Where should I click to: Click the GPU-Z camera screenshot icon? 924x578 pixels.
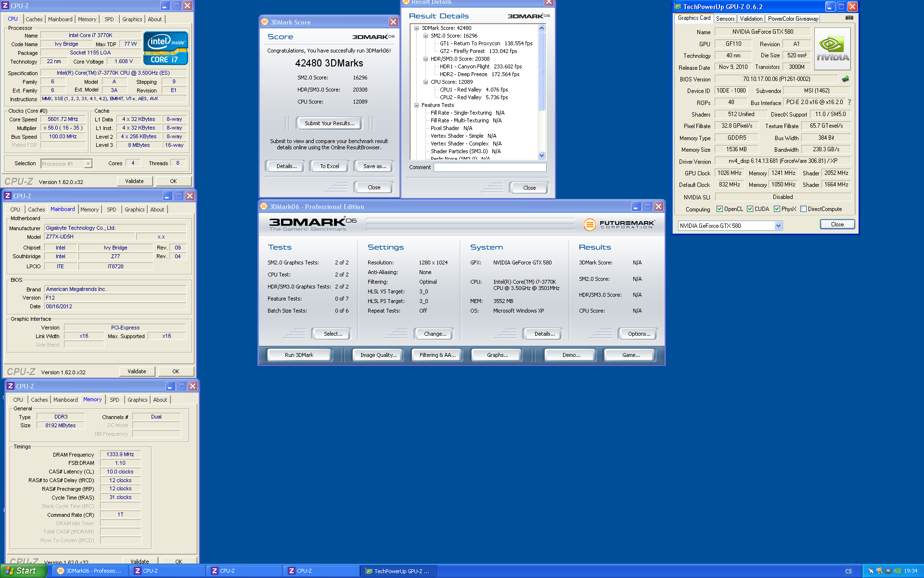[x=849, y=18]
